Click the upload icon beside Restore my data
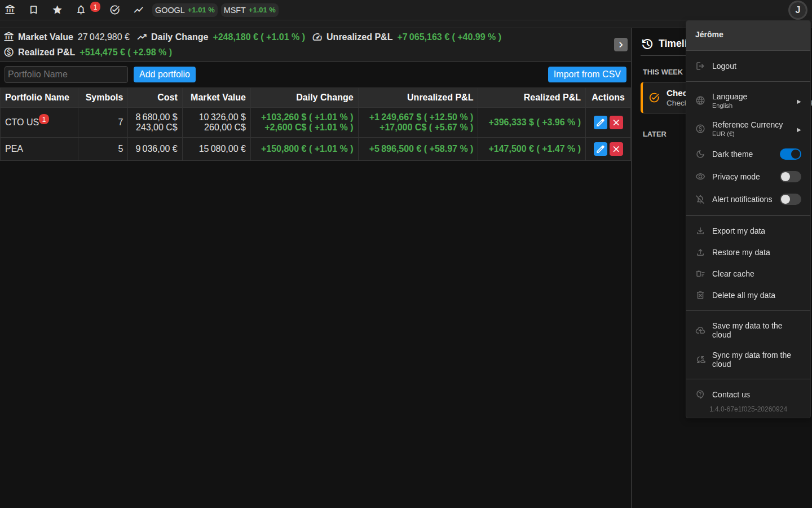The height and width of the screenshot is (508, 812). click(x=700, y=252)
